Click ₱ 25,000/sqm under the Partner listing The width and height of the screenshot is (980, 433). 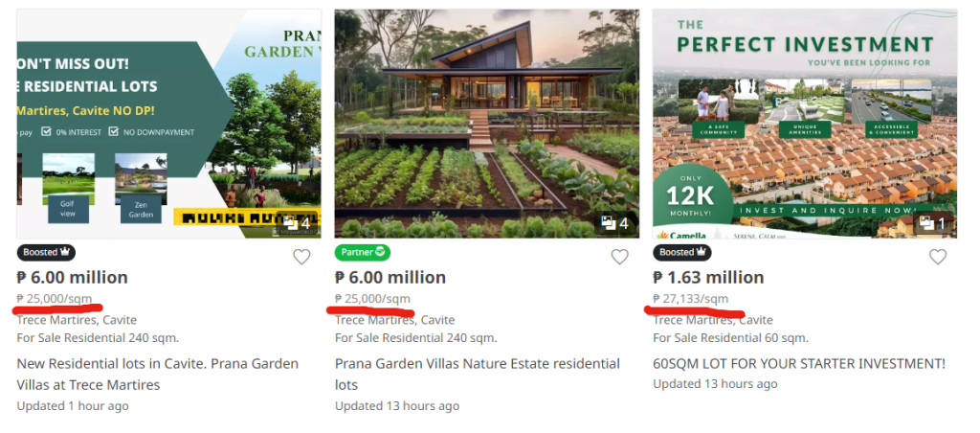(372, 299)
